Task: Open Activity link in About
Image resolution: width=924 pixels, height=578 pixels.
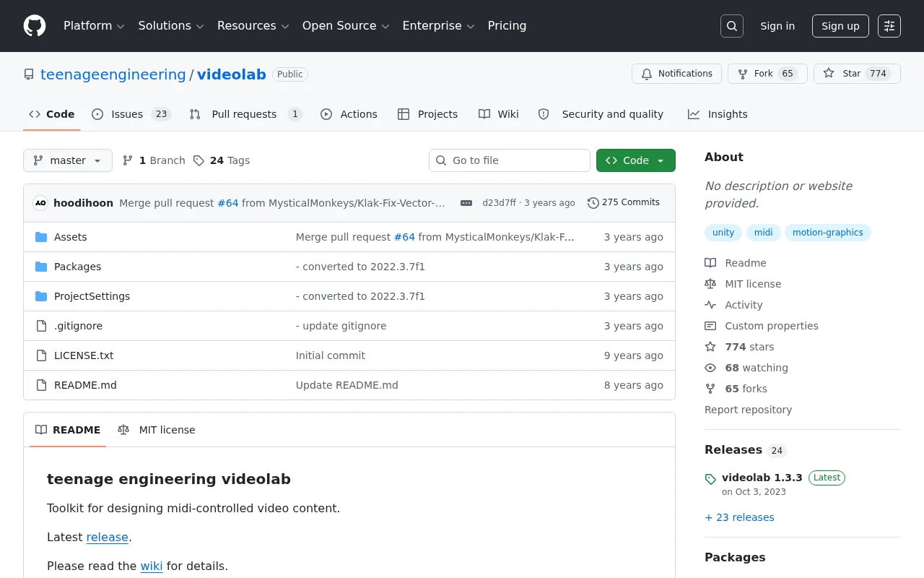Action: click(x=733, y=305)
